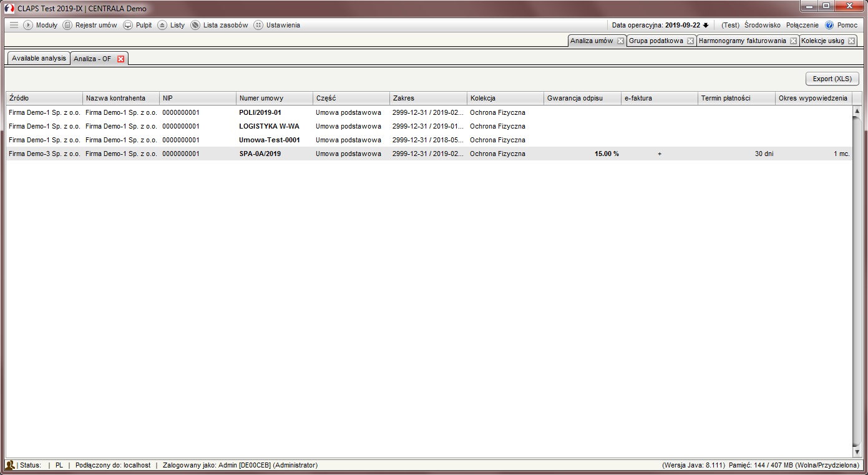868x475 pixels.
Task: Select contract Umowa-Test-0001
Action: tap(270, 140)
